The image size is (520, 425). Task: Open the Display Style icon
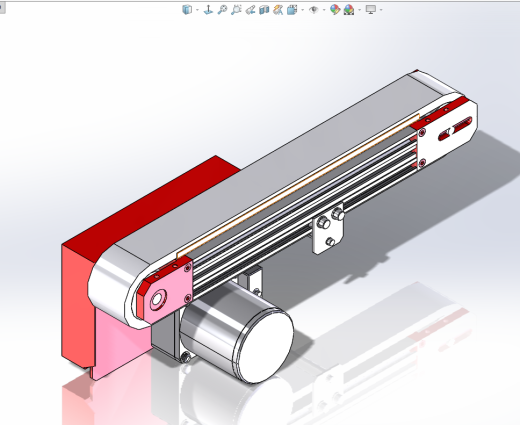click(292, 9)
